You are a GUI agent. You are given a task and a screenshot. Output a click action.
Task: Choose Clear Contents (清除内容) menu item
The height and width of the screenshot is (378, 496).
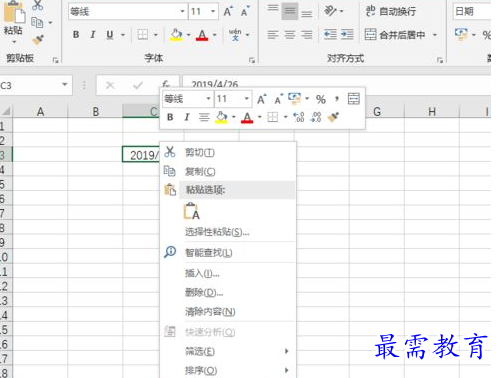[x=228, y=312]
